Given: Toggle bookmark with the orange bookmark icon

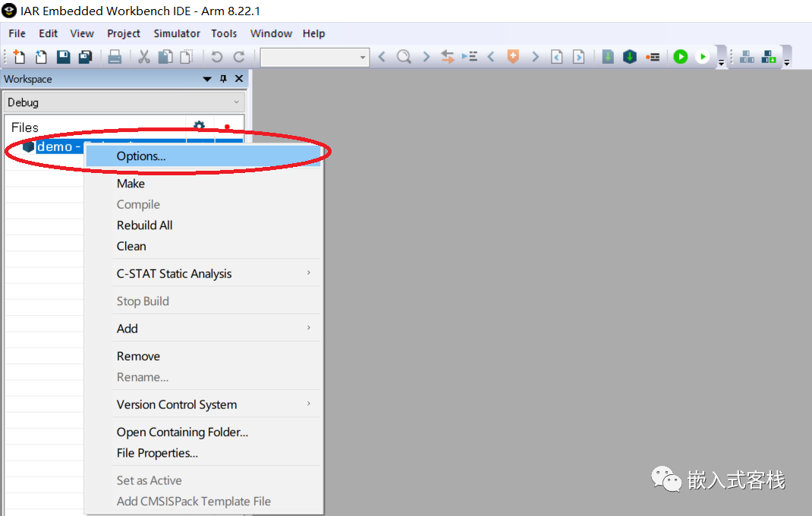Looking at the screenshot, I should tap(513, 56).
